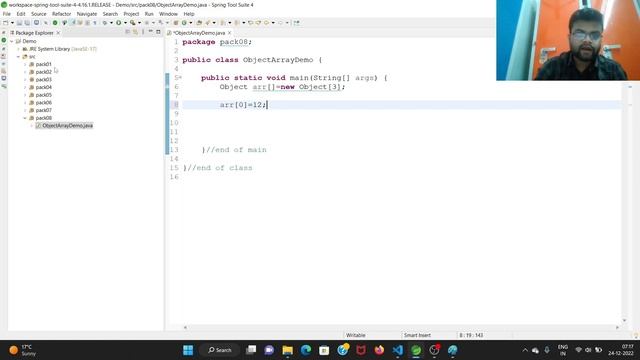Click the New file toolbar icon

click(6, 23)
